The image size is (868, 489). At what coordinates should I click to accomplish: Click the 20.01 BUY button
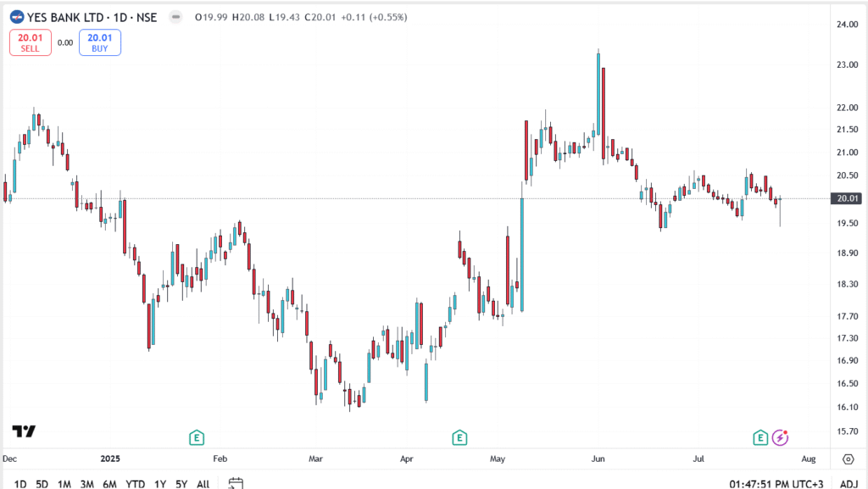point(100,42)
